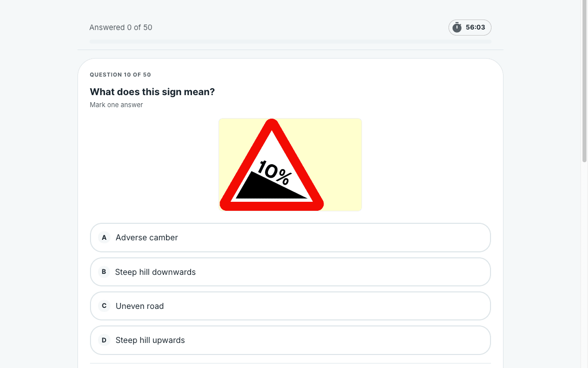This screenshot has width=588, height=368.
Task: Click the 56:03 countdown timer text
Action: pos(475,28)
